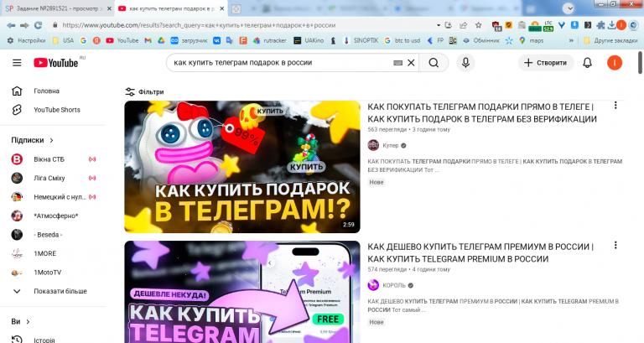644x343 pixels.
Task: Go forward with the browser forward arrow
Action: point(24,25)
